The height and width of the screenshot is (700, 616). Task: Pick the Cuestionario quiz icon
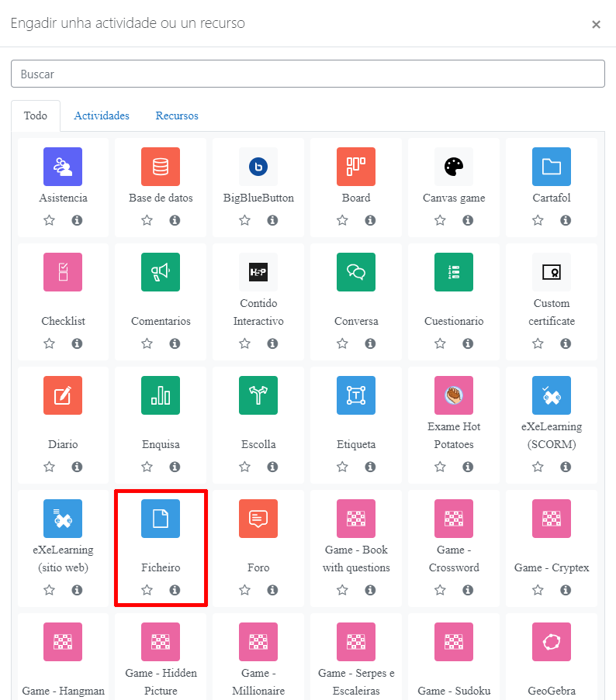click(454, 272)
